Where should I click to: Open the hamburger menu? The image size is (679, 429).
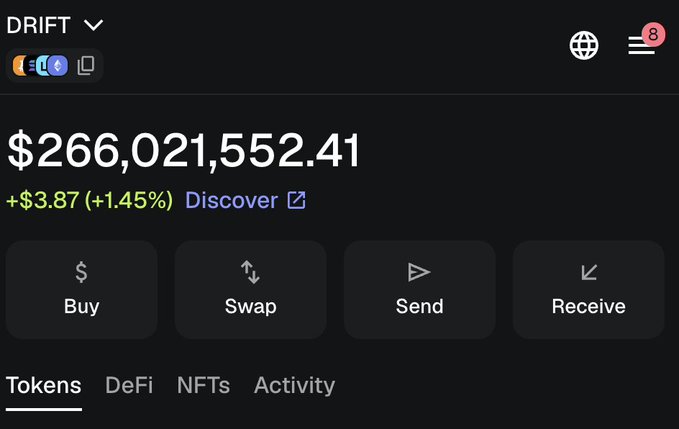[640, 46]
